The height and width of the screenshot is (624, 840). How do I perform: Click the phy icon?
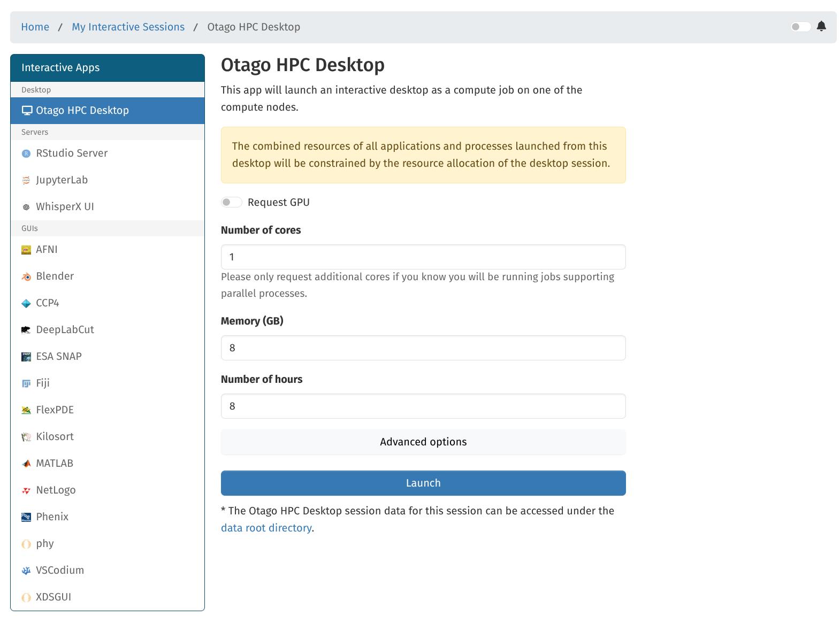(x=26, y=544)
